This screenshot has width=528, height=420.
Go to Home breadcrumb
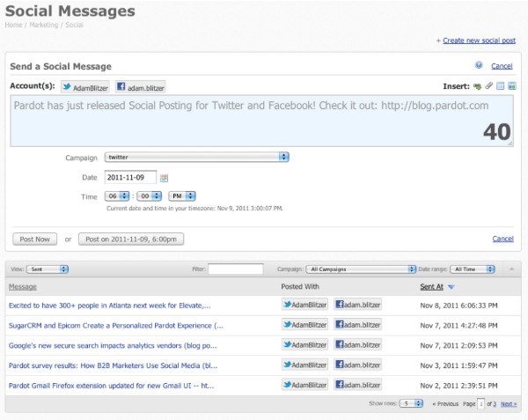13,25
